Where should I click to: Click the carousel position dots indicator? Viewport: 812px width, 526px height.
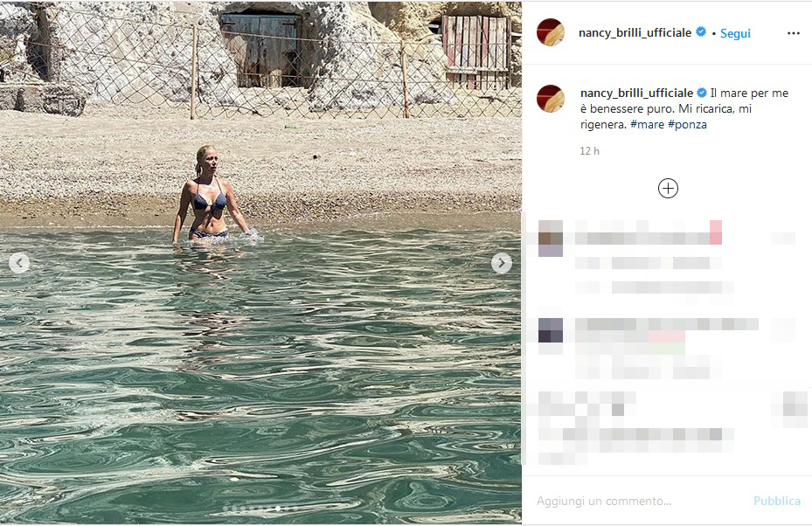[x=260, y=509]
